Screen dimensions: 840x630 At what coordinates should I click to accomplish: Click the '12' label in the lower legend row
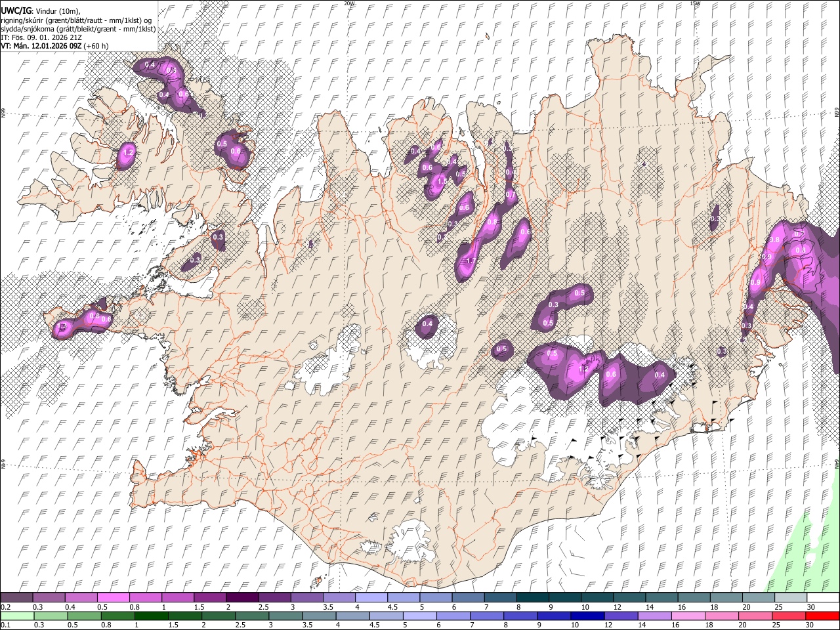pos(610,625)
